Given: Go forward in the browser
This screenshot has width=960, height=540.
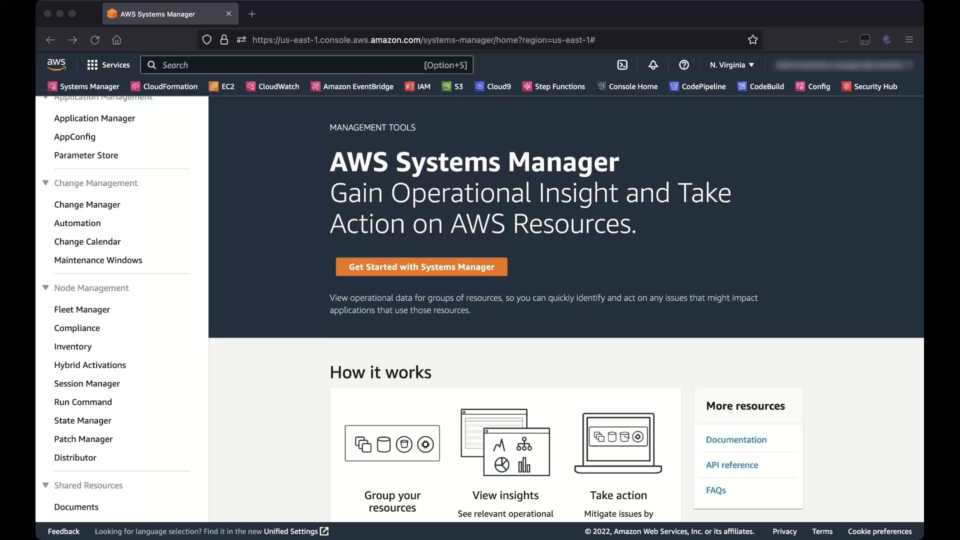Looking at the screenshot, I should click(73, 40).
